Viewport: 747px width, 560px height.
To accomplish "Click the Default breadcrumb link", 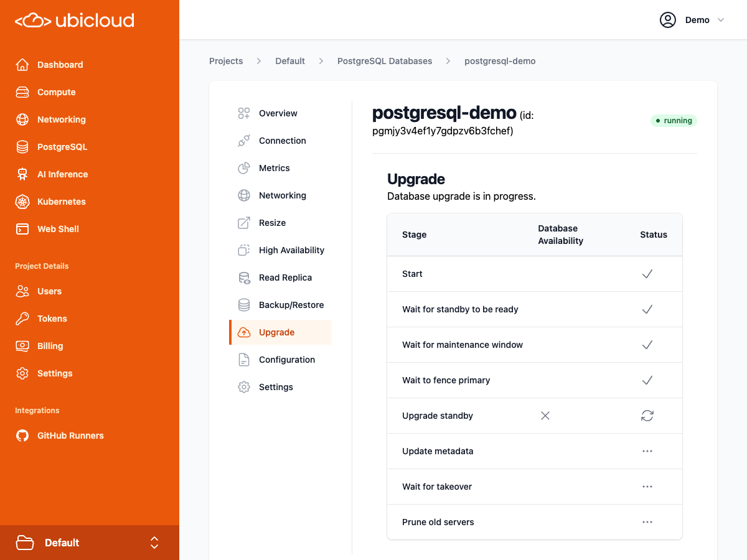I will tap(290, 61).
